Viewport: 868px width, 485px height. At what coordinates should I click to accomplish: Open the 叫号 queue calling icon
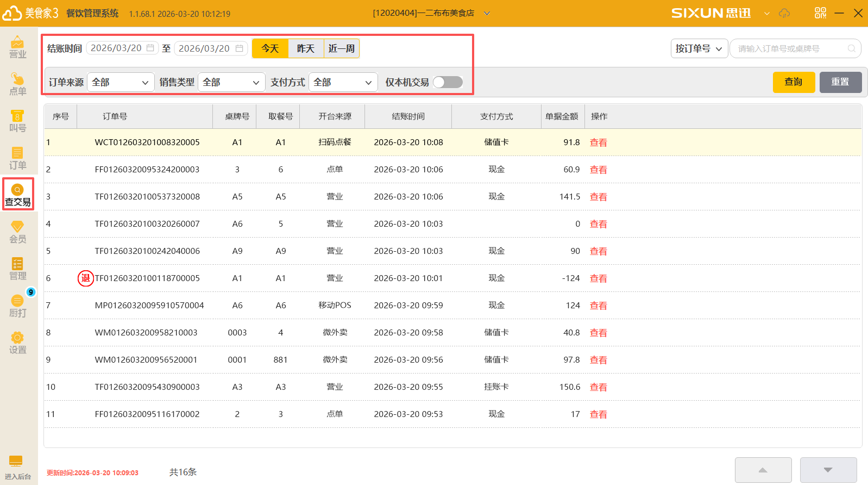point(17,121)
